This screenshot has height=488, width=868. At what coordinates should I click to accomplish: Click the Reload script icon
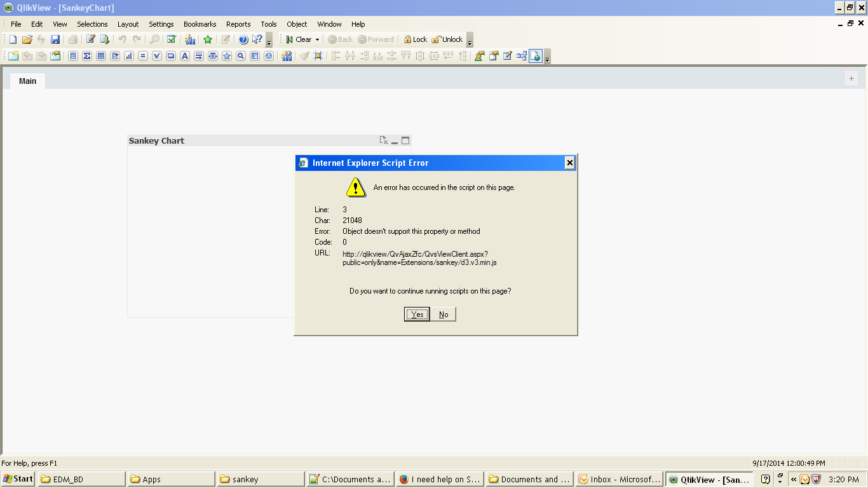point(105,39)
